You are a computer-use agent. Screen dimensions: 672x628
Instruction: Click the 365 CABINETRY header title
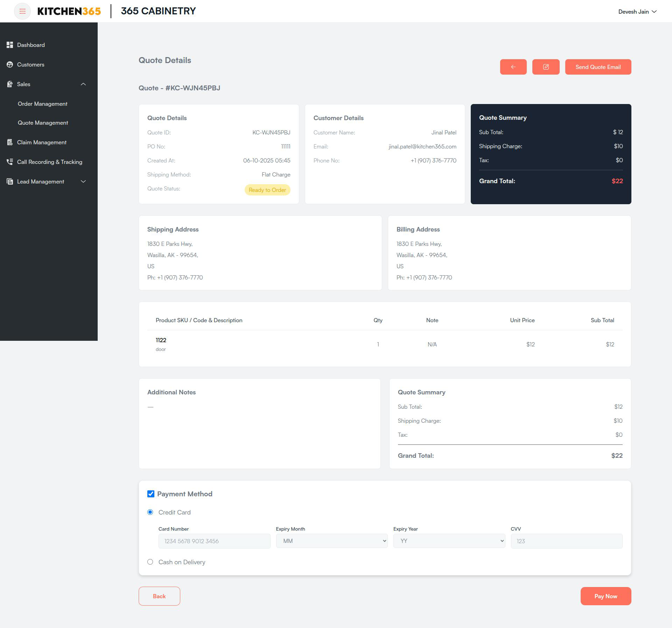[158, 11]
